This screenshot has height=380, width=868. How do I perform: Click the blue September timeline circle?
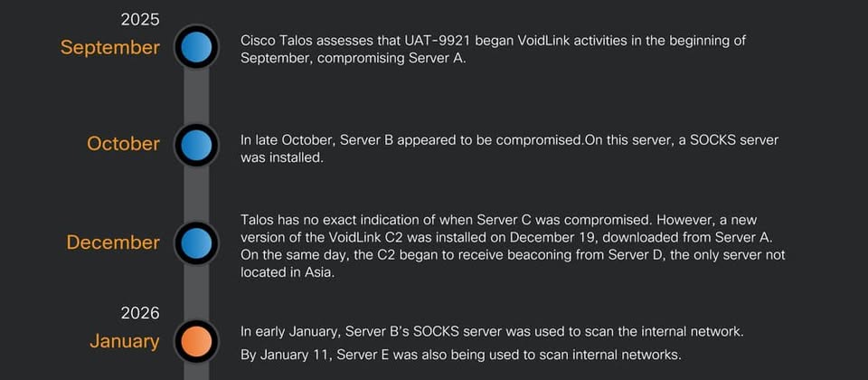tap(196, 47)
